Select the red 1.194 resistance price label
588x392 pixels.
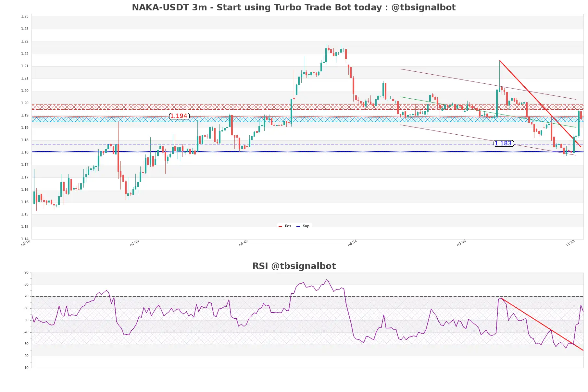[x=179, y=116]
